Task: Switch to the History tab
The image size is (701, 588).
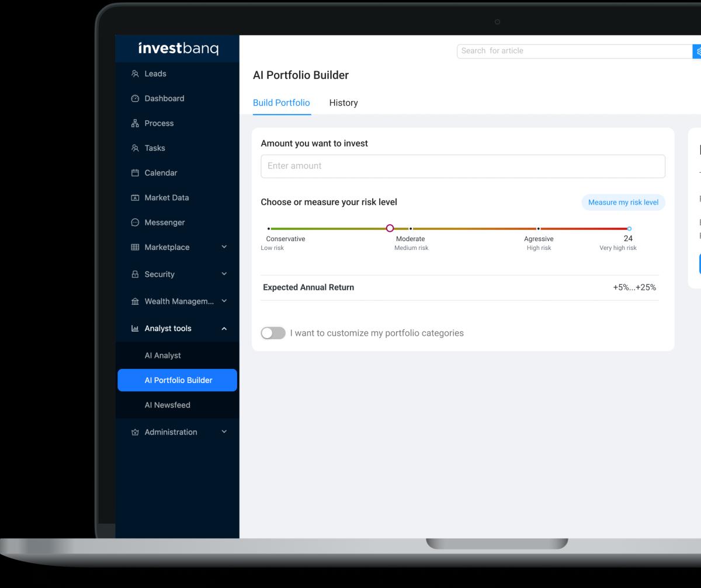Action: (x=343, y=103)
